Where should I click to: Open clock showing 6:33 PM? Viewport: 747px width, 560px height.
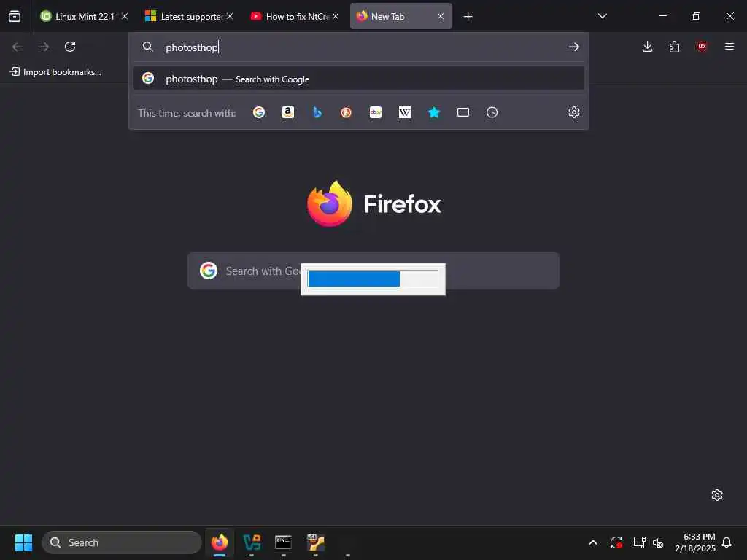(695, 542)
